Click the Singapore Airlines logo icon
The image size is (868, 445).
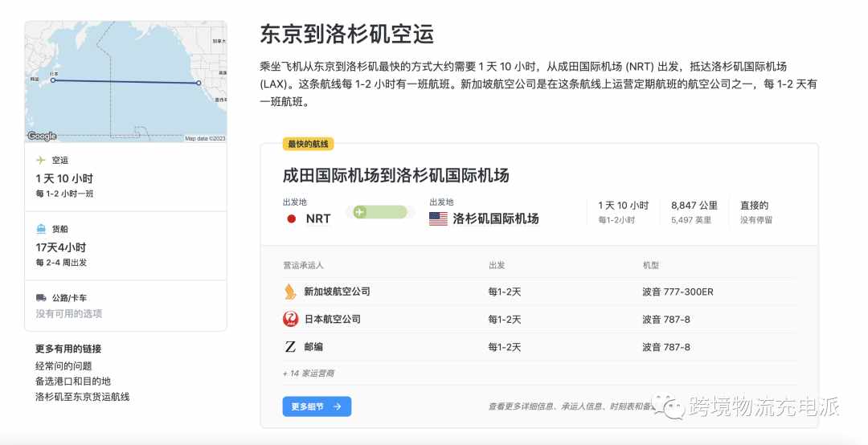click(x=291, y=292)
